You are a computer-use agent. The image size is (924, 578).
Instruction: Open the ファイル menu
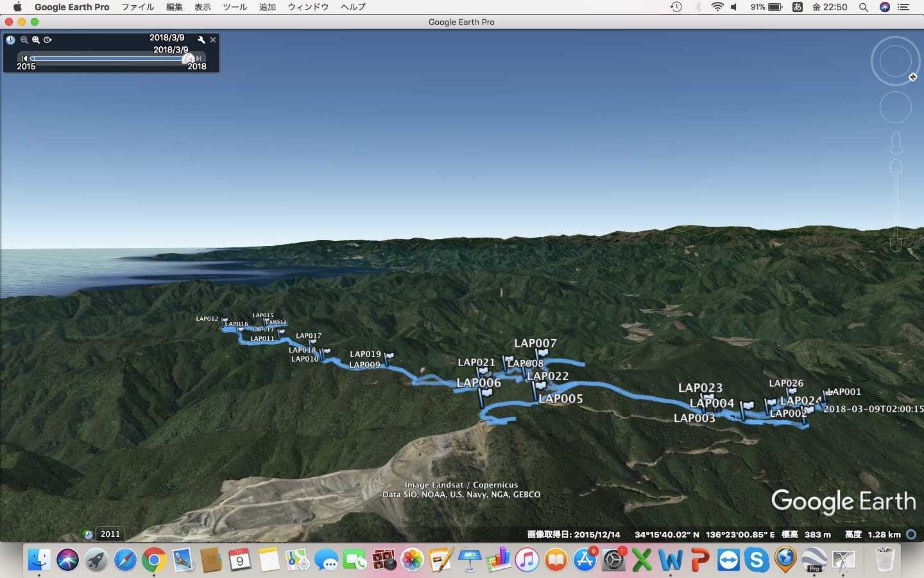137,7
